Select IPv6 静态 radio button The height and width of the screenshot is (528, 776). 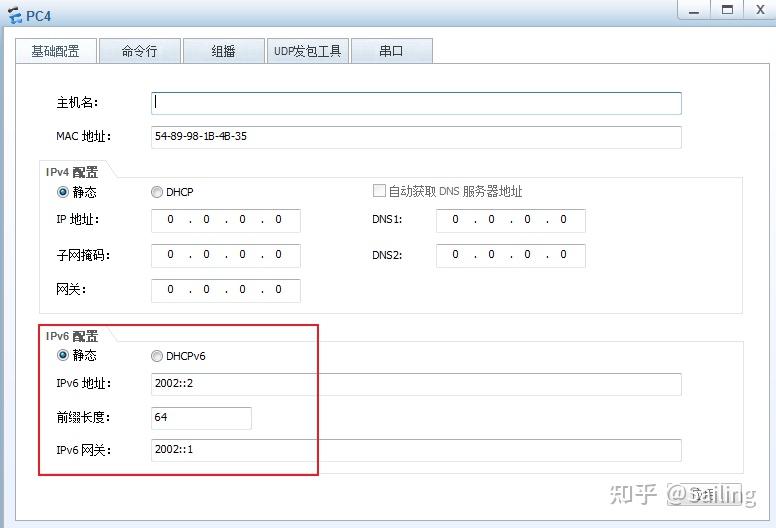click(63, 355)
